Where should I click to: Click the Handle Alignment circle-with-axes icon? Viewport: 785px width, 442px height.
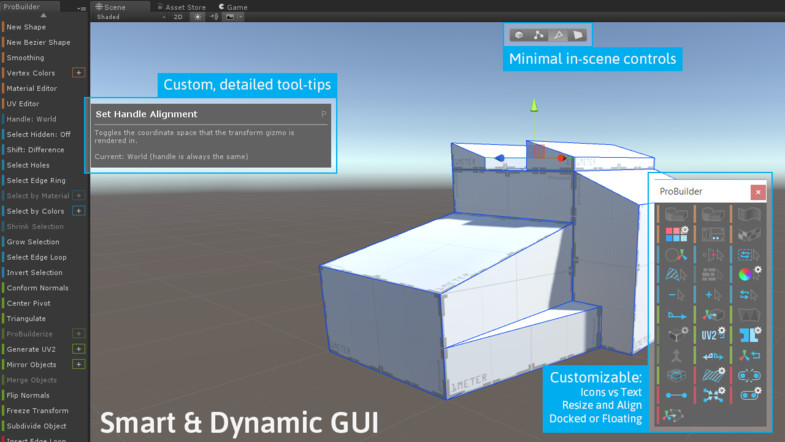coord(676,255)
